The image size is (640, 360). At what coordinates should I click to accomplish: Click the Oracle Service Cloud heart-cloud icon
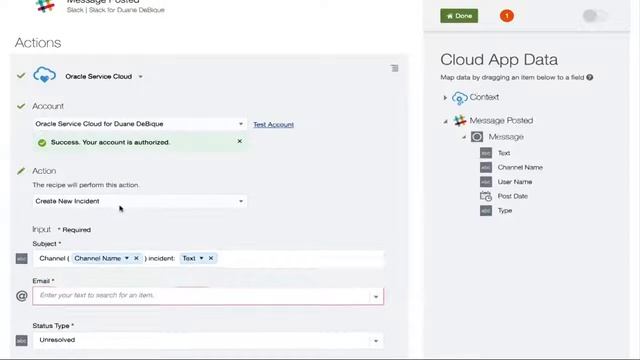point(44,76)
